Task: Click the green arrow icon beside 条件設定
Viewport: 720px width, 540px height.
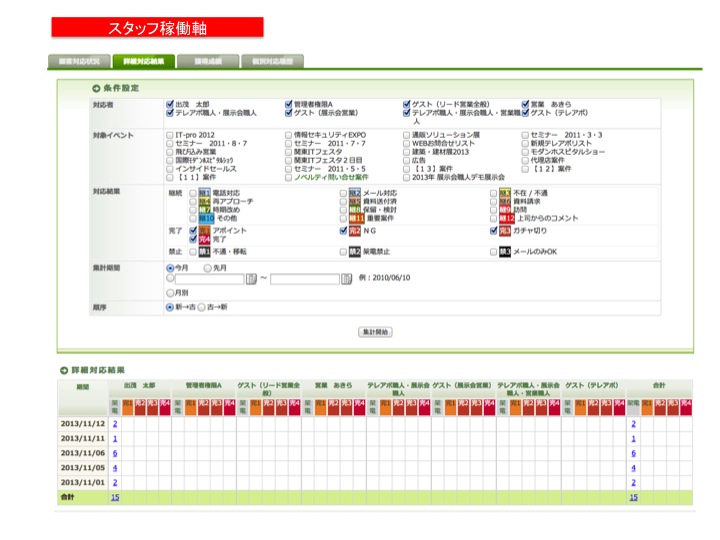Action: (x=96, y=88)
